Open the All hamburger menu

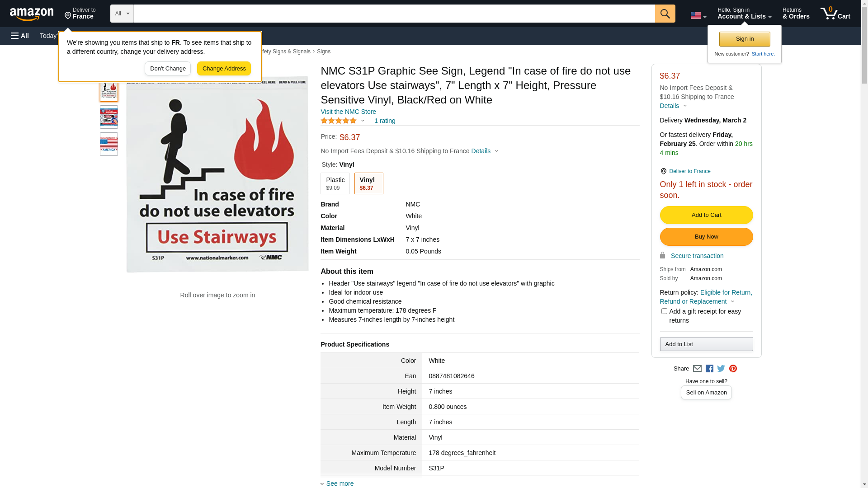(x=20, y=36)
